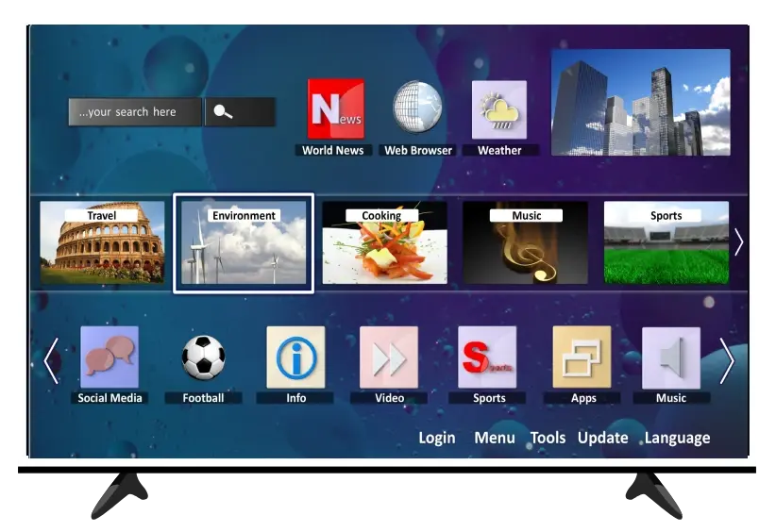The image size is (776, 532).
Task: Open the Music speaker icon in bottom row
Action: (671, 357)
